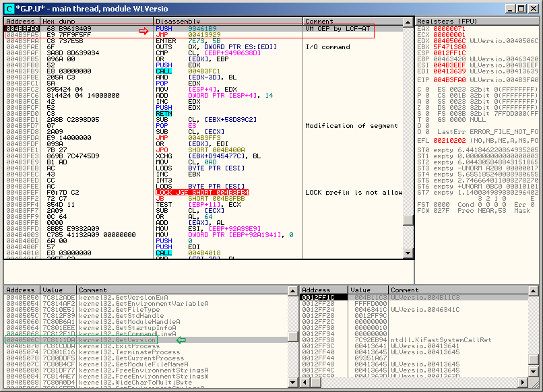Select the RETN instruction at 004B3FD0
Viewport: 543px width, 392px height.
(x=203, y=114)
